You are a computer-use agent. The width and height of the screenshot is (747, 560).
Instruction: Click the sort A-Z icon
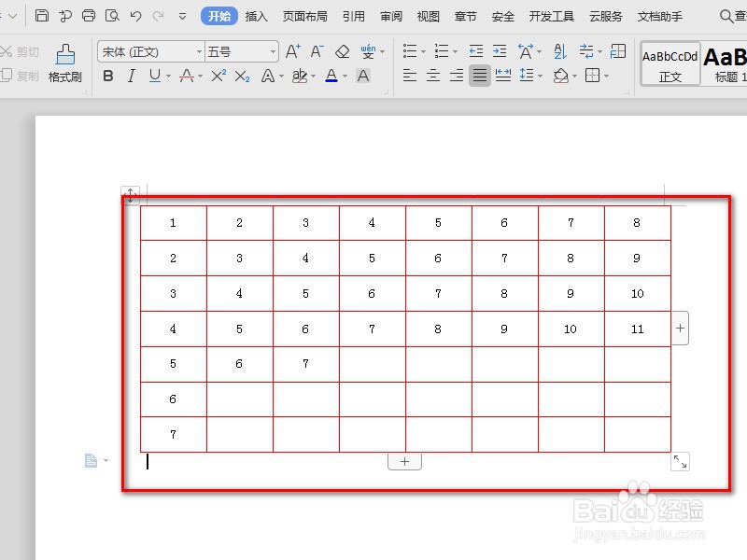coord(560,51)
